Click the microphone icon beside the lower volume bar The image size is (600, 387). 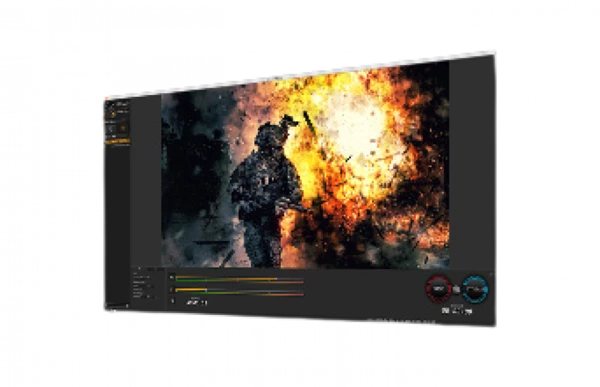tap(171, 290)
